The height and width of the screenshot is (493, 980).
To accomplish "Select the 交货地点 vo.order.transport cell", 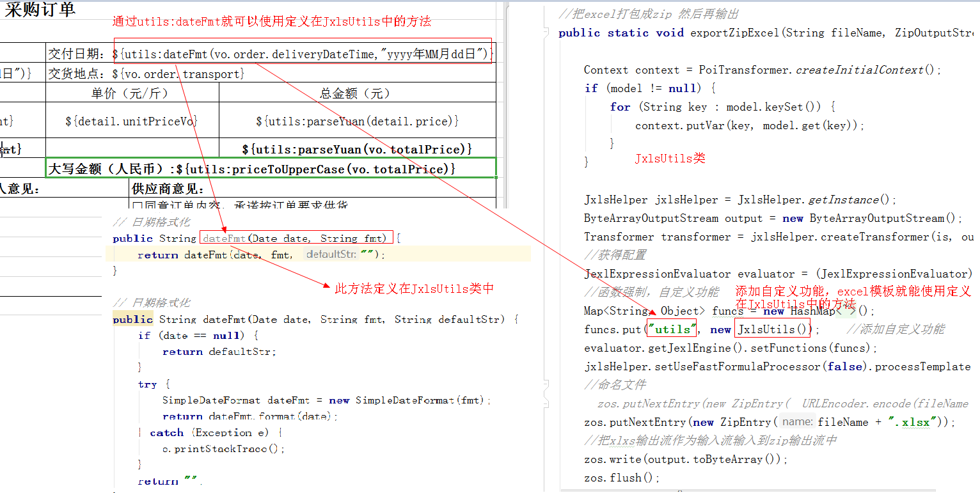I will click(x=271, y=74).
